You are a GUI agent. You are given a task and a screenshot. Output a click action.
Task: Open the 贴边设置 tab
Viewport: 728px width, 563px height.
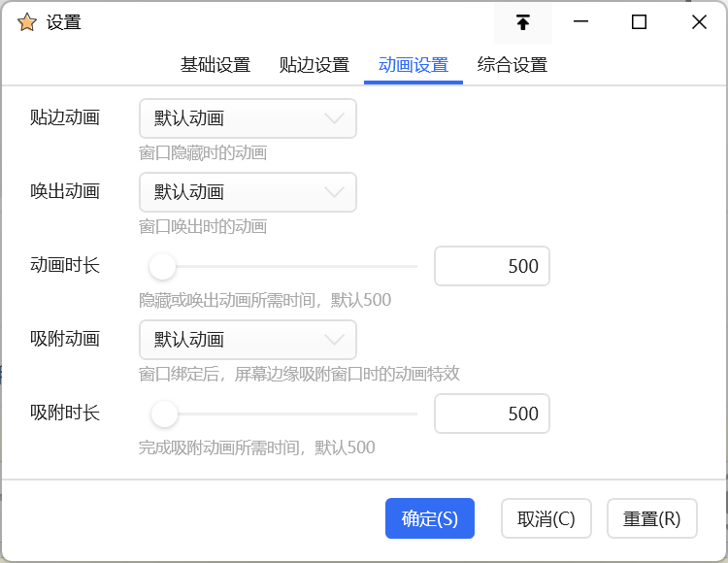click(x=314, y=65)
